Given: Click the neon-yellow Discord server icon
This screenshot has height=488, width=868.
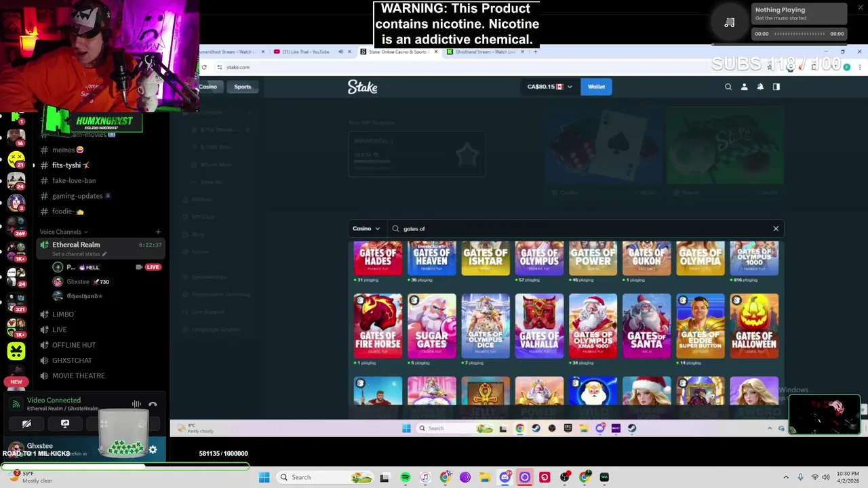Looking at the screenshot, I should (16, 351).
